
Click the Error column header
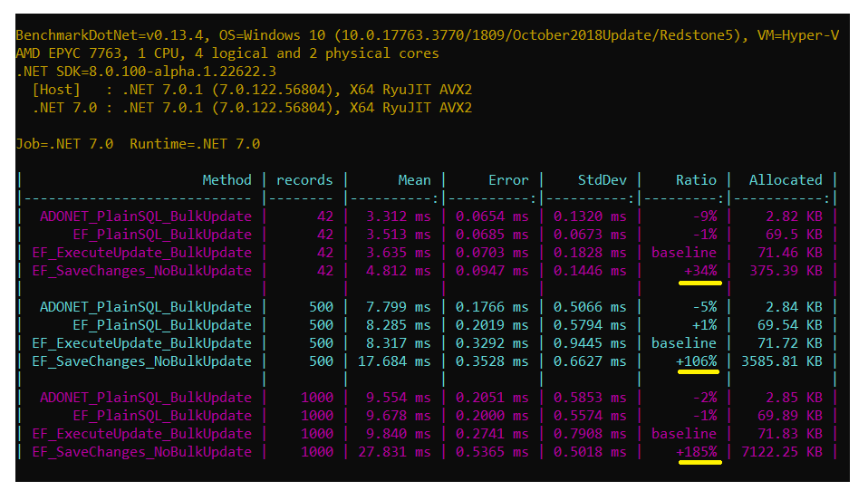(508, 180)
